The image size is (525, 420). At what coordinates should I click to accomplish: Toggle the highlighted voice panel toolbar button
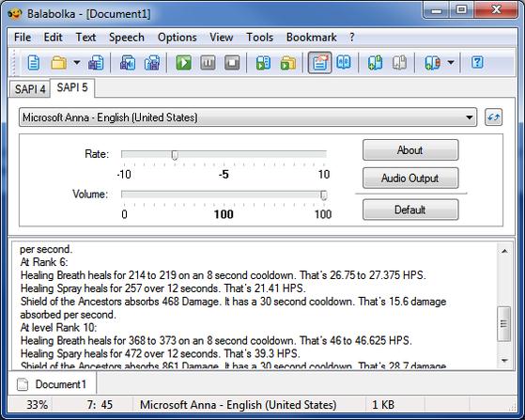click(x=319, y=63)
